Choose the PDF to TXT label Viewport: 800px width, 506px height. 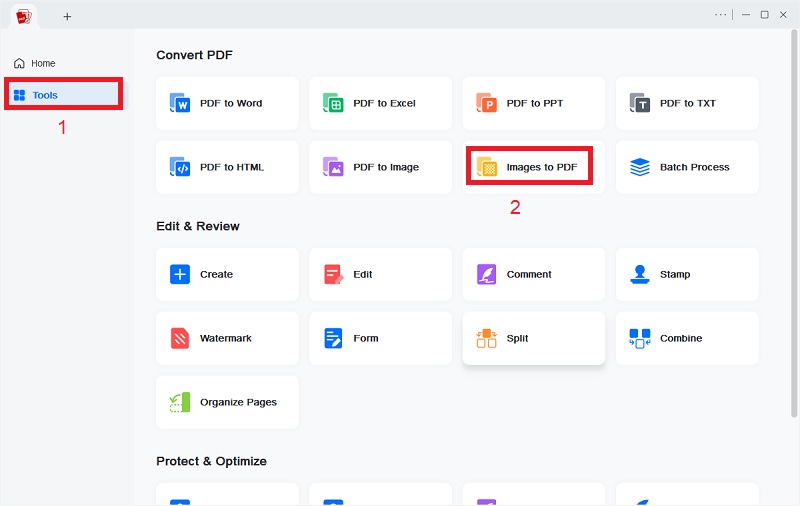pyautogui.click(x=688, y=103)
